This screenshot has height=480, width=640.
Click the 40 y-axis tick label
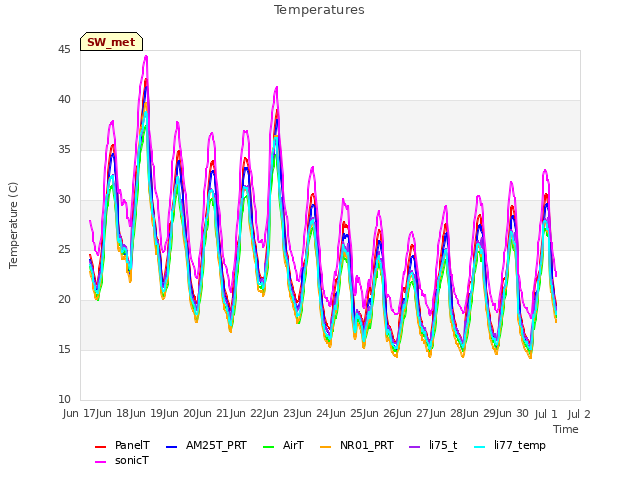coord(64,99)
